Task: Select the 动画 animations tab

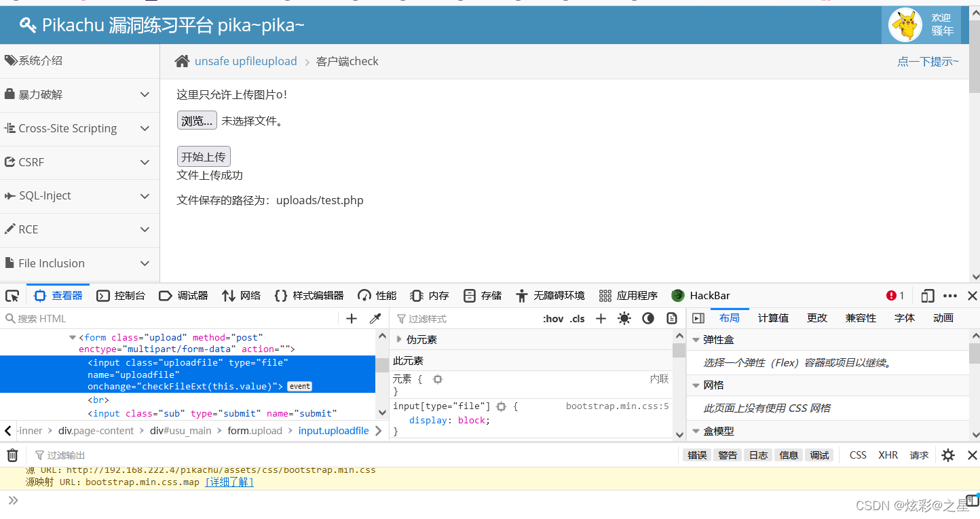Action: [943, 318]
